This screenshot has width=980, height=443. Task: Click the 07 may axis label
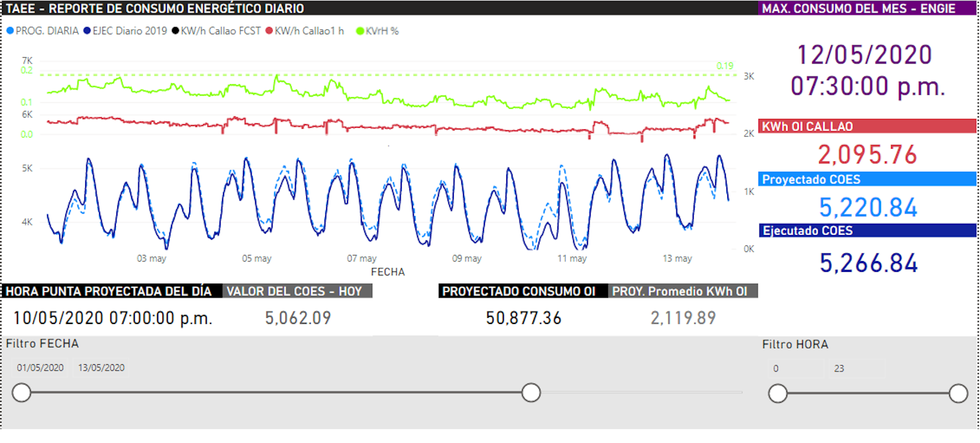(361, 259)
